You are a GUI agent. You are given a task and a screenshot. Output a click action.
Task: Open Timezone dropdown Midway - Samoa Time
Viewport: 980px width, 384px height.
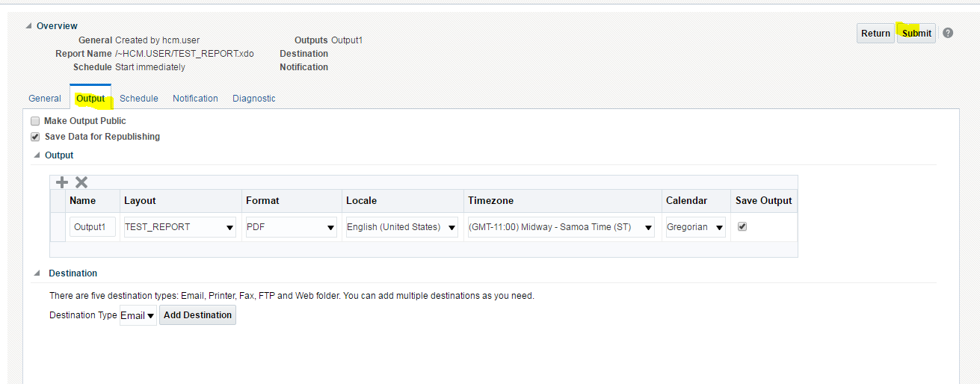pyautogui.click(x=561, y=227)
